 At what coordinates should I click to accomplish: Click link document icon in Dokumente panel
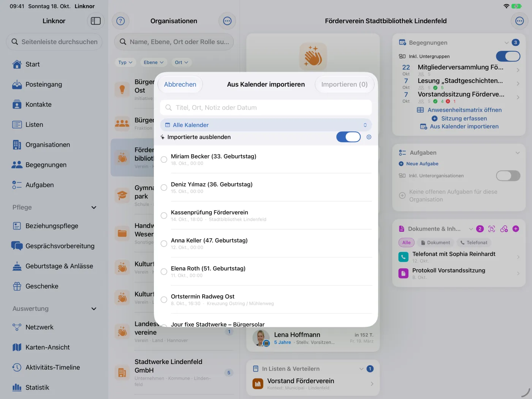coord(504,229)
